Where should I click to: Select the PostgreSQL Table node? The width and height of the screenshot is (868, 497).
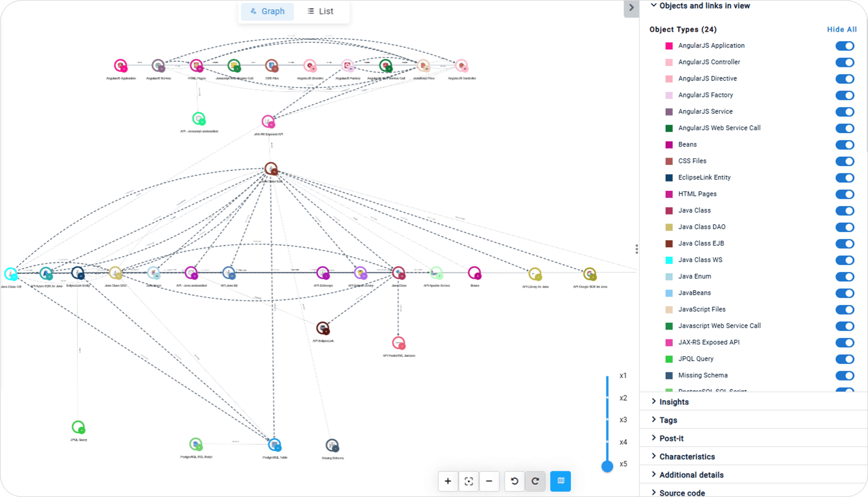click(274, 445)
